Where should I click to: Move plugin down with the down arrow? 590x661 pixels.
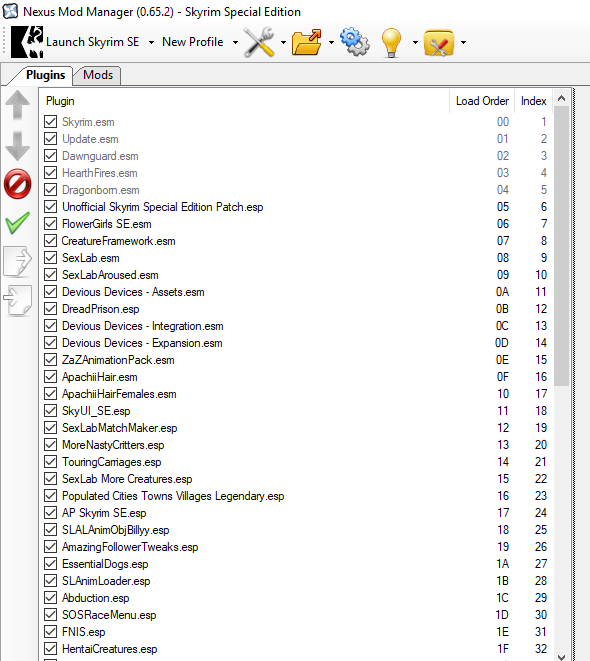tap(18, 145)
